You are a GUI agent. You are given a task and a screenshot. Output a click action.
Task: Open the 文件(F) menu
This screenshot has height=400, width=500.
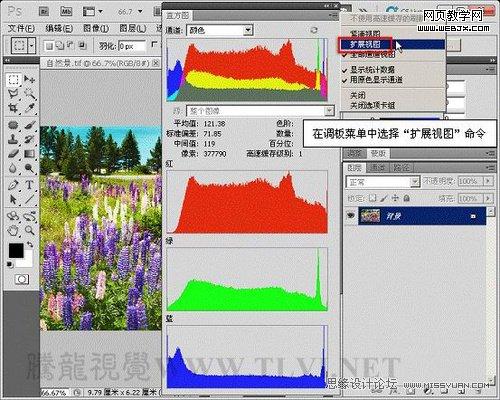pyautogui.click(x=21, y=29)
